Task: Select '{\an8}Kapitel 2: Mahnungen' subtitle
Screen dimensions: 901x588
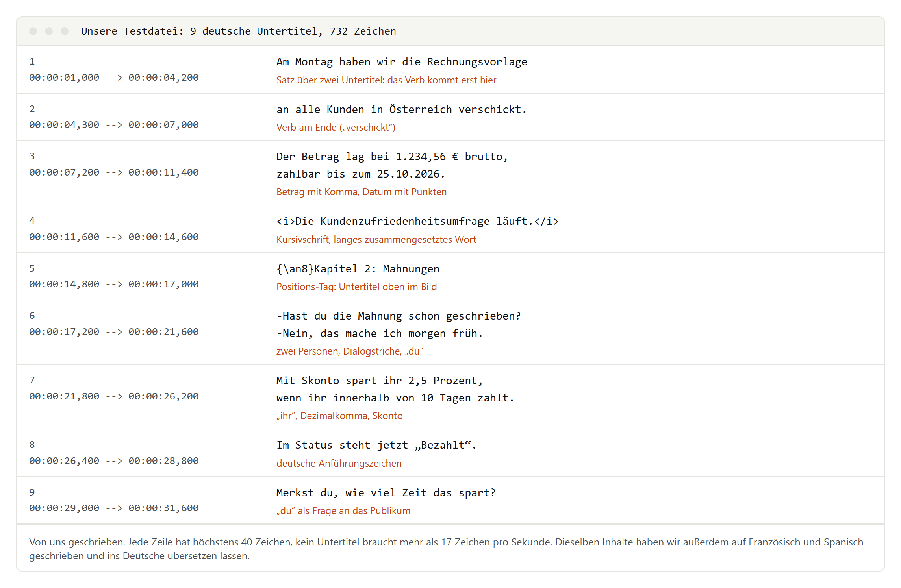Action: [x=358, y=269]
